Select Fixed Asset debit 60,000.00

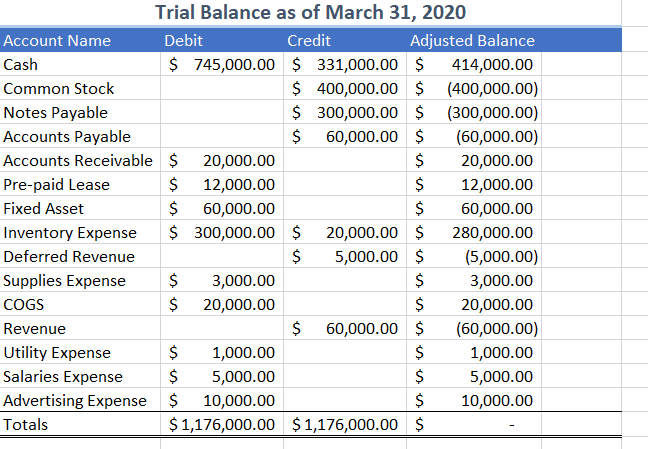point(222,208)
